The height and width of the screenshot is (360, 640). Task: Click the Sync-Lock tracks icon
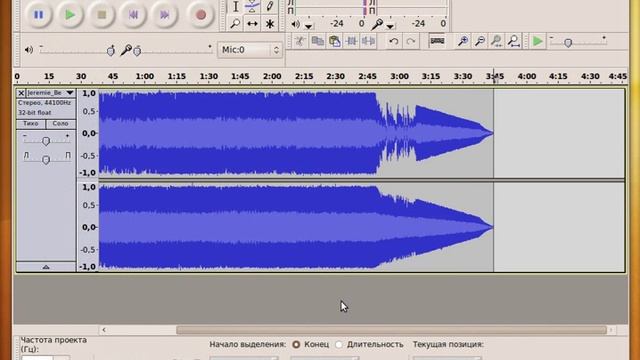(x=437, y=41)
